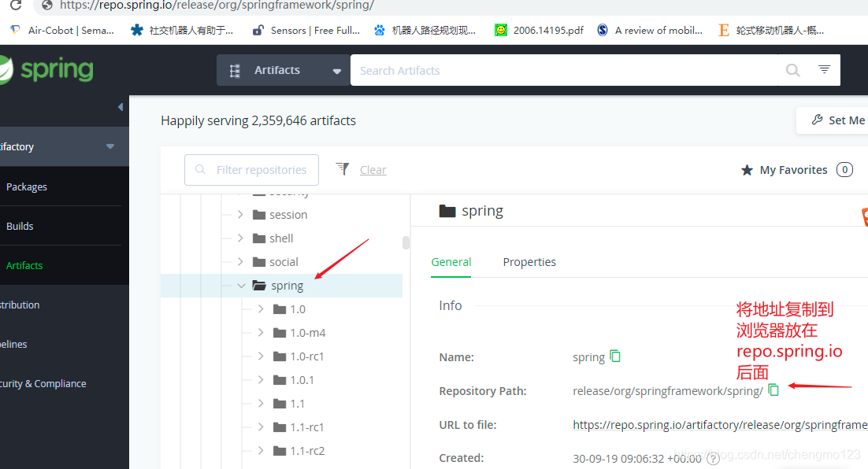The width and height of the screenshot is (868, 469).
Task: Open the advanced search filter icon
Action: 824,69
